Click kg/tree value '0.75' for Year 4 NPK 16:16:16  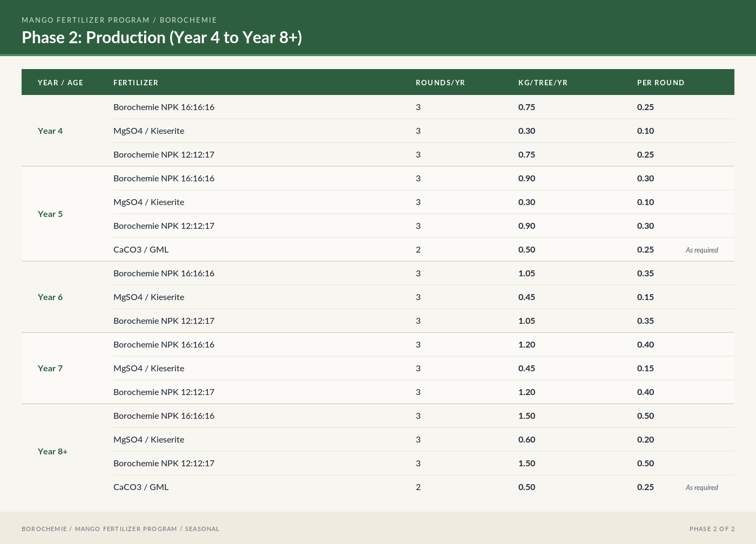tap(527, 107)
